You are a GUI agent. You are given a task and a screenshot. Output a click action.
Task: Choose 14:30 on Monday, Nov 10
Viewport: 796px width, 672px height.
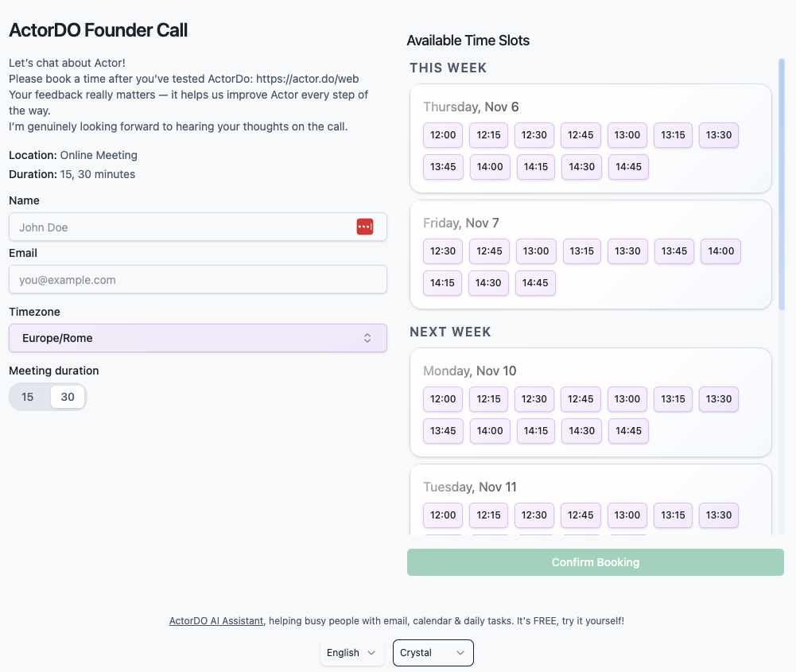[582, 431]
